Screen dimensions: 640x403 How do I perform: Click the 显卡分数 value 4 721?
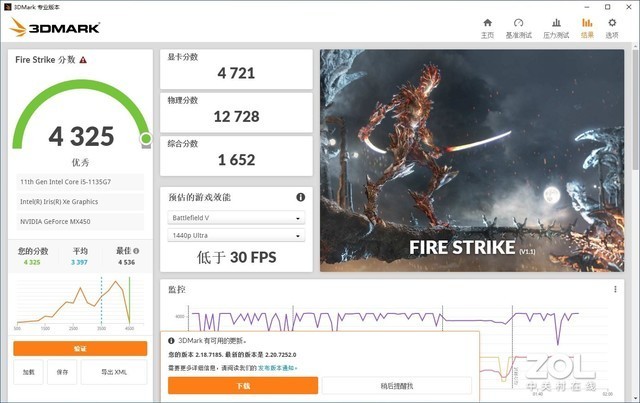[236, 73]
